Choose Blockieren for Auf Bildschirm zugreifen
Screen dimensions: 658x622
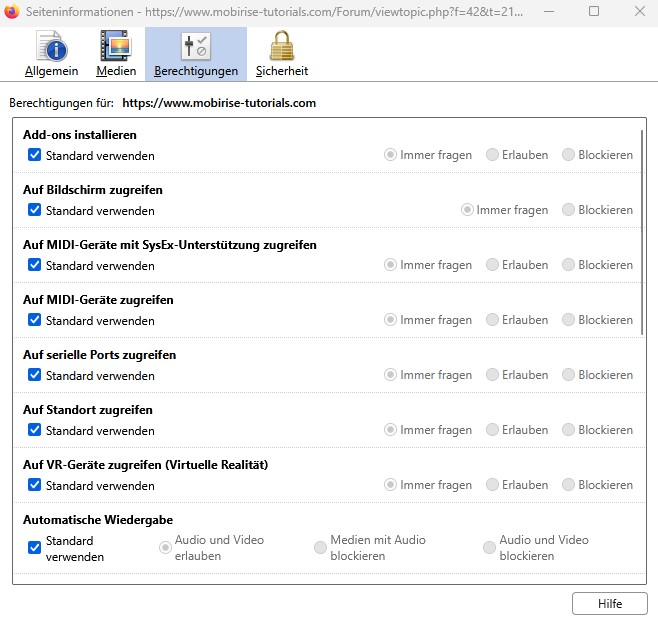pos(568,210)
